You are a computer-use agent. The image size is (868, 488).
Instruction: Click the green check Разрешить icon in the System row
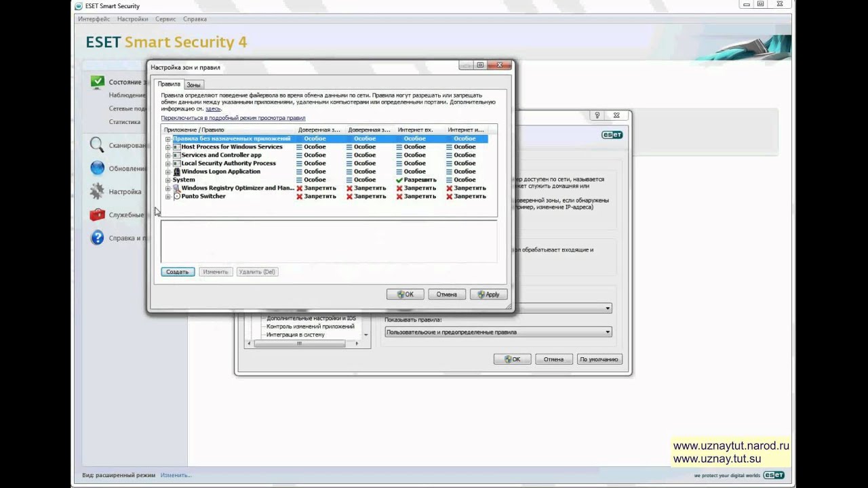pos(399,180)
